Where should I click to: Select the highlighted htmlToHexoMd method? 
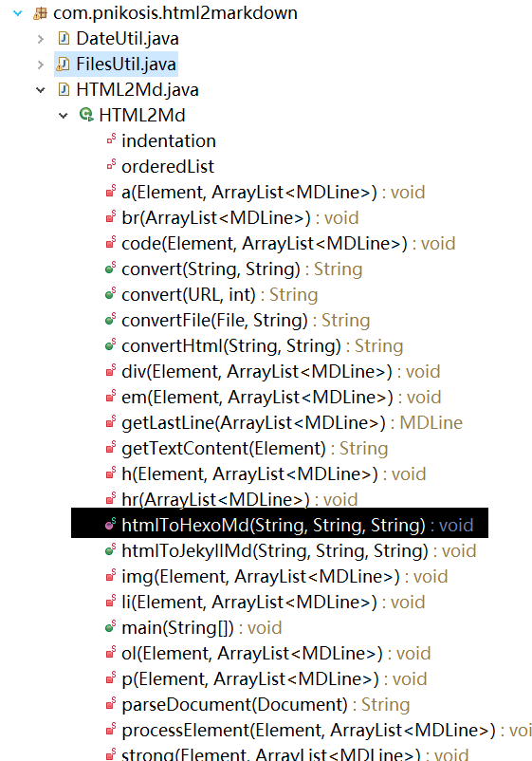(280, 523)
